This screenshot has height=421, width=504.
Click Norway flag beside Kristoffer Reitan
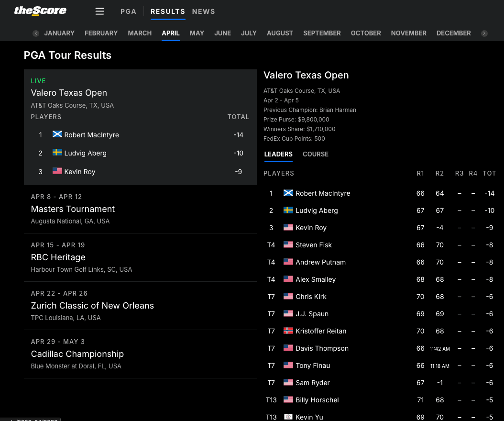click(x=288, y=331)
